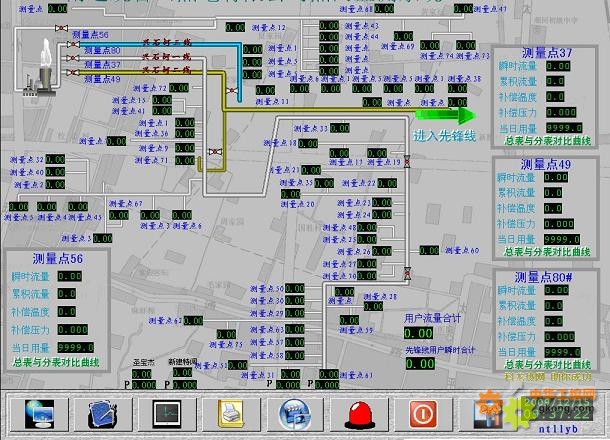This screenshot has width=610, height=440.
Task: Open 总表与分表对比曲线 in 测量点80# panel
Action: (548, 365)
